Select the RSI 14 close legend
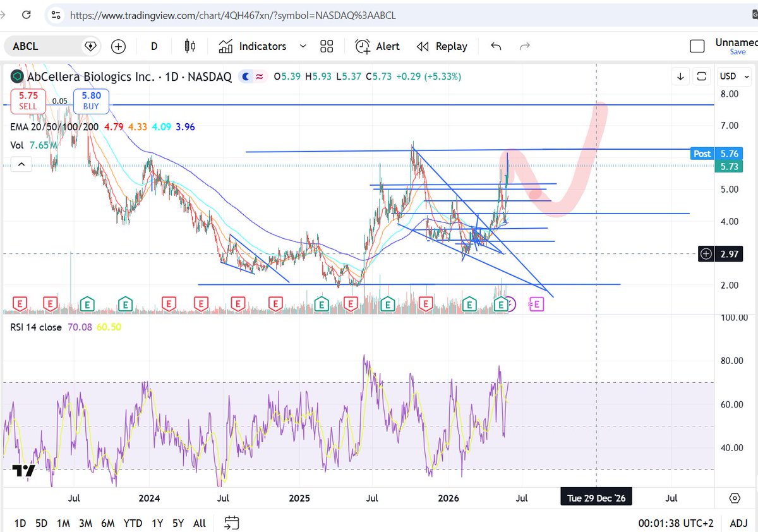The width and height of the screenshot is (758, 532). tap(36, 327)
